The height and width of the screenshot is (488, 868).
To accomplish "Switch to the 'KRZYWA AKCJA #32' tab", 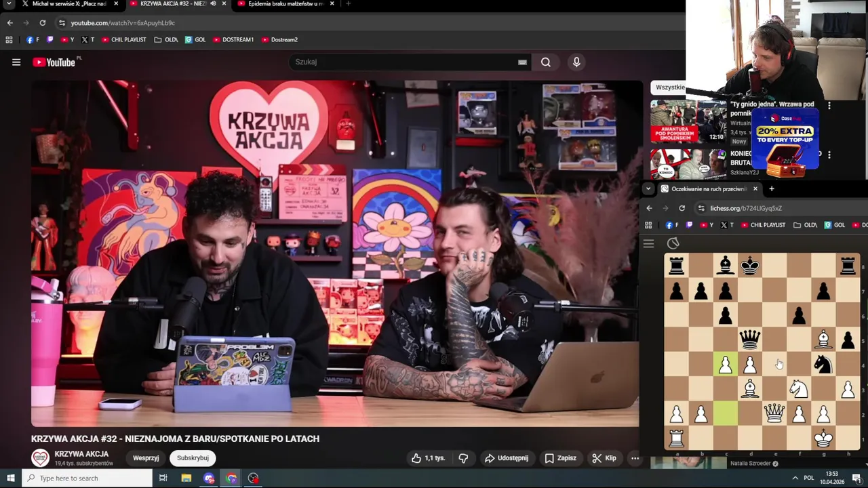I will (x=172, y=4).
